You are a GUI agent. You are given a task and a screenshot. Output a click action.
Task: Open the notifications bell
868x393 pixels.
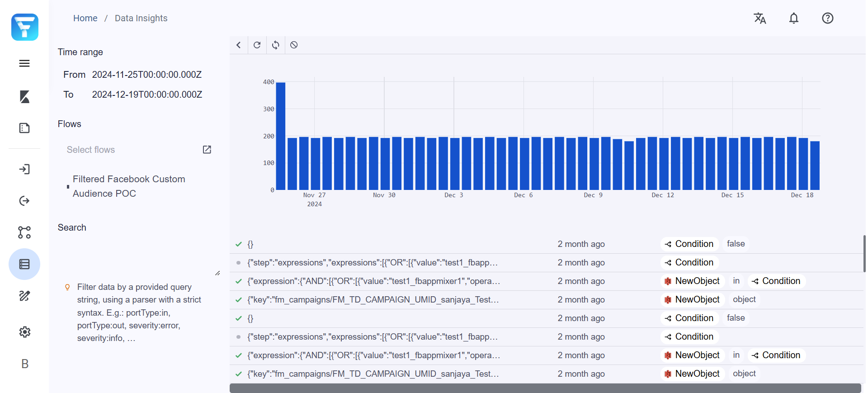click(793, 18)
